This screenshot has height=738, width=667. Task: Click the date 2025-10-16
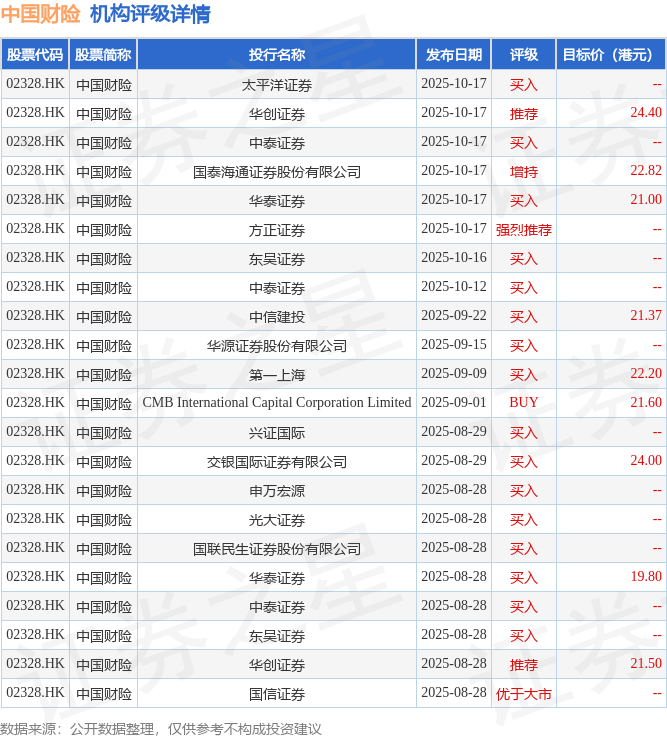pyautogui.click(x=454, y=257)
